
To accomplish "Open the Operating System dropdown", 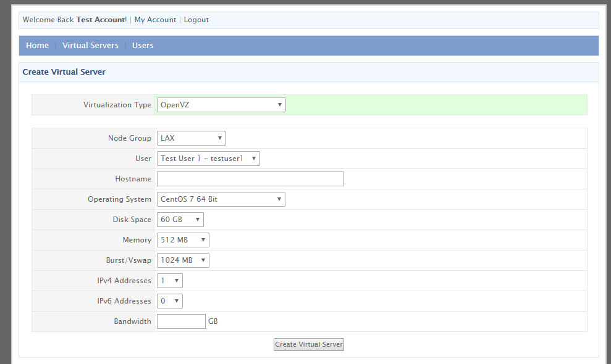I will point(221,199).
